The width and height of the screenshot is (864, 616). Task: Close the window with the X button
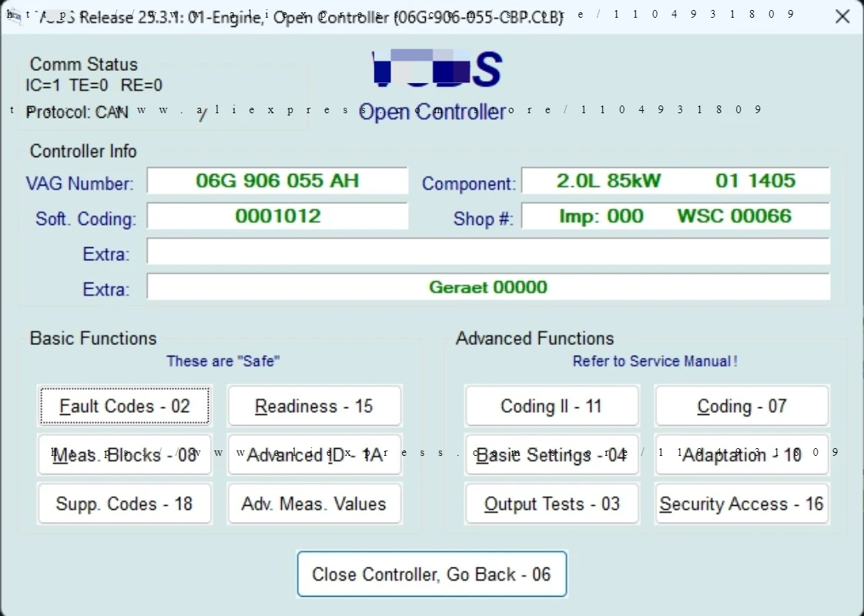pos(842,16)
